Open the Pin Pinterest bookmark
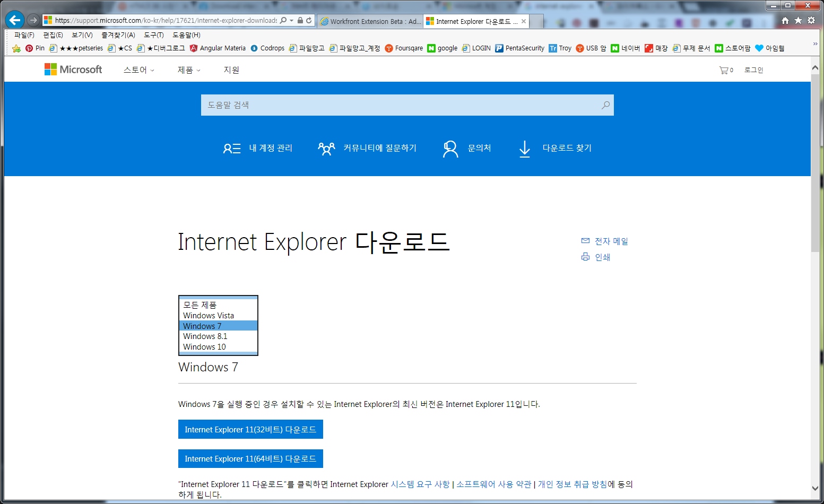 click(35, 48)
